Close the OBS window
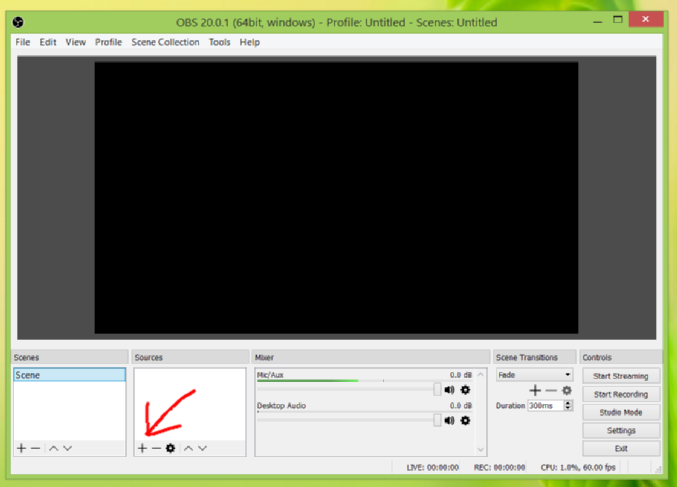The height and width of the screenshot is (487, 677). pos(645,19)
